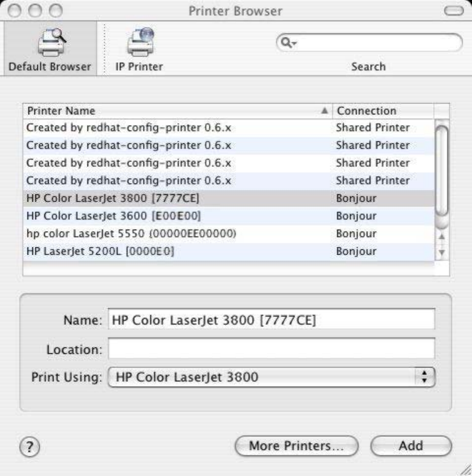Open help with the question mark button
This screenshot has width=472, height=476.
click(x=29, y=446)
